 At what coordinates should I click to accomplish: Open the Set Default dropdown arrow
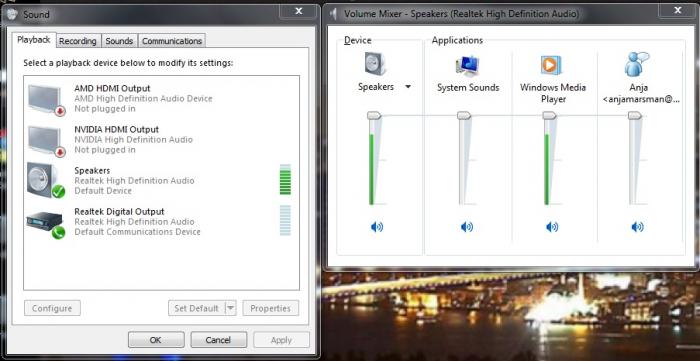coord(230,308)
